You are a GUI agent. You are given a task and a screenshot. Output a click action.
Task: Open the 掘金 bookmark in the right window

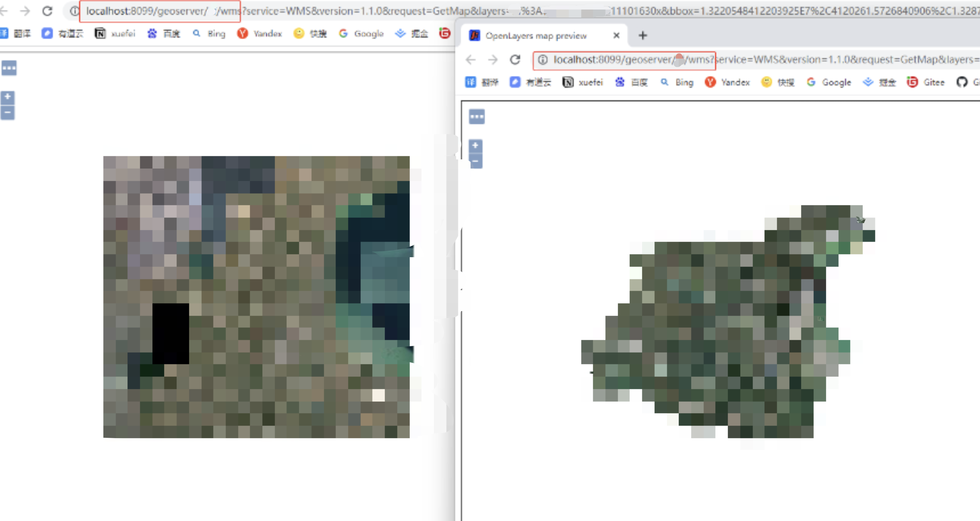pyautogui.click(x=880, y=82)
